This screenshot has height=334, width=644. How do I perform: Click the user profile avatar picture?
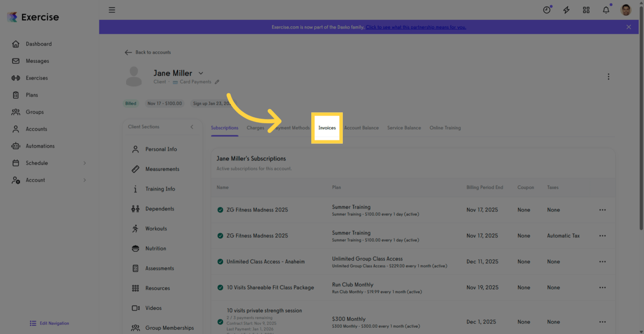[625, 9]
